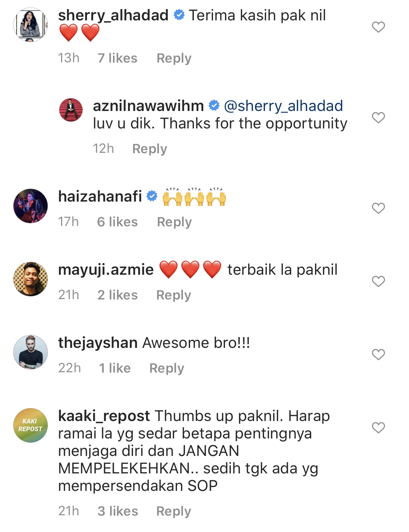409x532 pixels.
Task: View haizahanafi's profile photo
Action: [x=31, y=206]
